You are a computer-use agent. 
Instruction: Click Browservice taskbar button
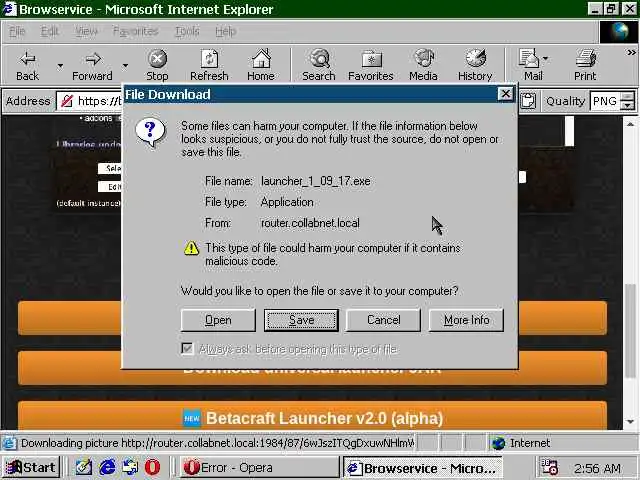[423, 468]
